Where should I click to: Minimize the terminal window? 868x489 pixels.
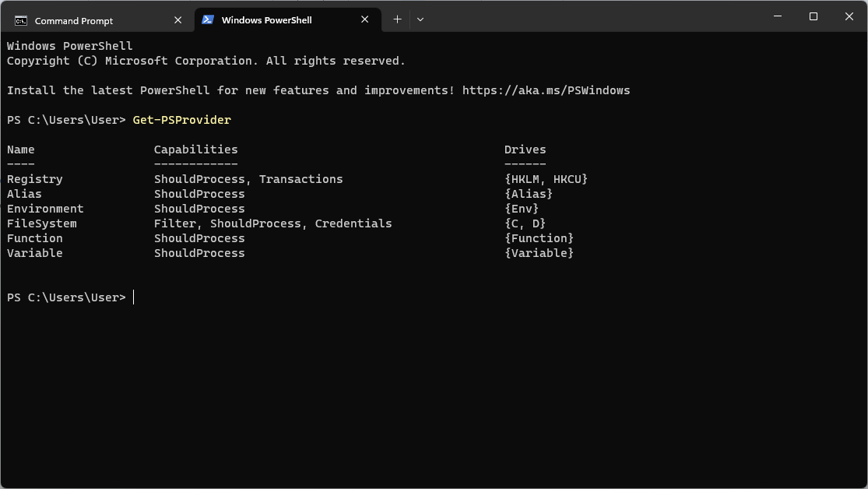(778, 16)
